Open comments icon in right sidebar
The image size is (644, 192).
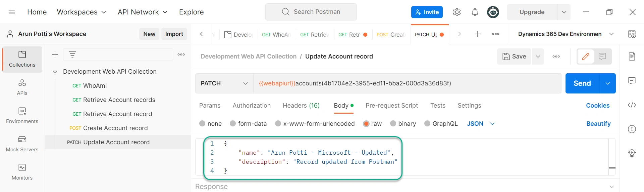pyautogui.click(x=632, y=81)
